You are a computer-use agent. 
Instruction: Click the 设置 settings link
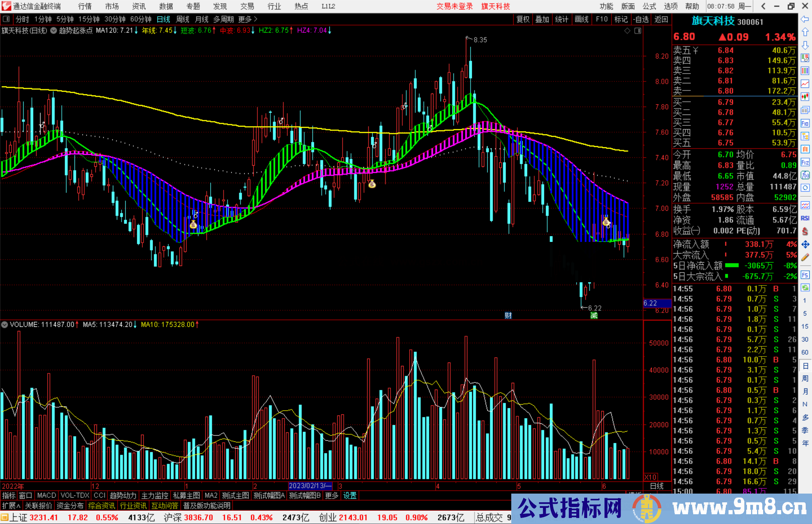click(x=350, y=495)
